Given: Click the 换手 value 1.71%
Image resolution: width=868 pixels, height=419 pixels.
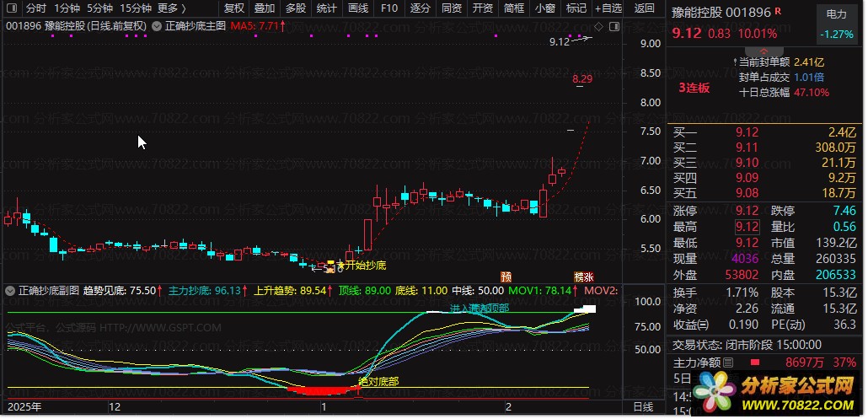Looking at the screenshot, I should pos(742,293).
